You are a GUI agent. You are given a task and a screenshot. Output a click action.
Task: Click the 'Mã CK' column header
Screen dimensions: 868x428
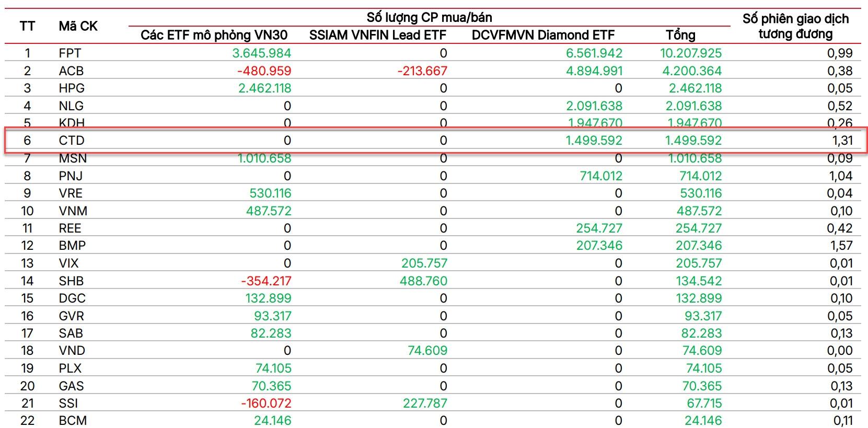coord(78,26)
